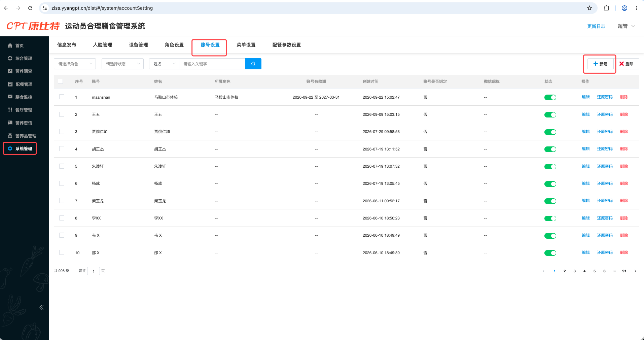This screenshot has width=644, height=340.
Task: Switch to 配餐参数设置 tab
Action: (287, 45)
